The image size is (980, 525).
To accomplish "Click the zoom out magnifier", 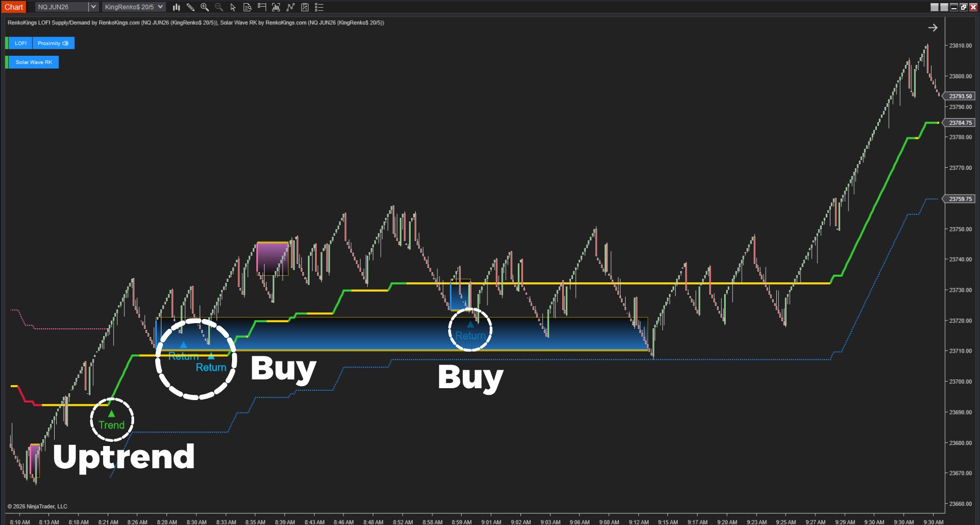I will [x=219, y=7].
